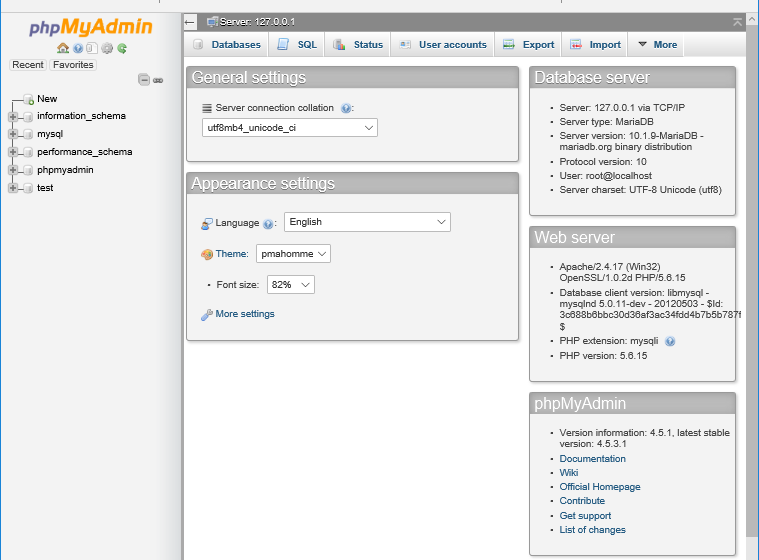The height and width of the screenshot is (560, 759).
Task: Open the Get support link
Action: click(585, 516)
